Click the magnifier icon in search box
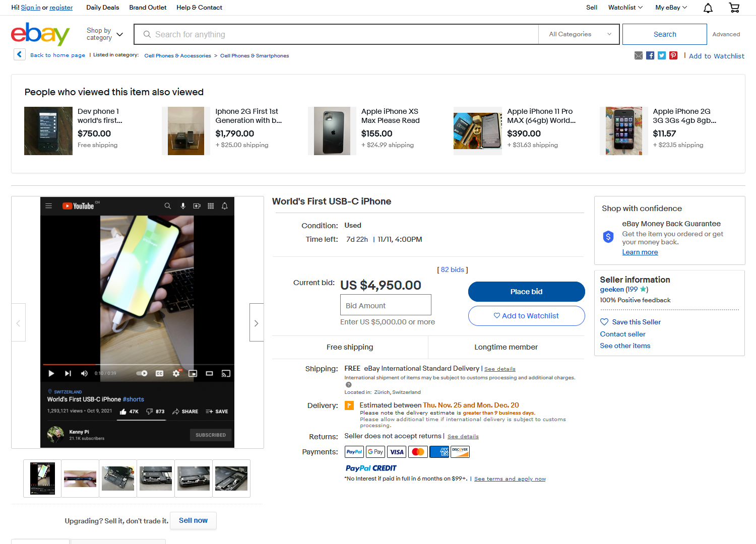756x544 pixels. click(x=147, y=34)
